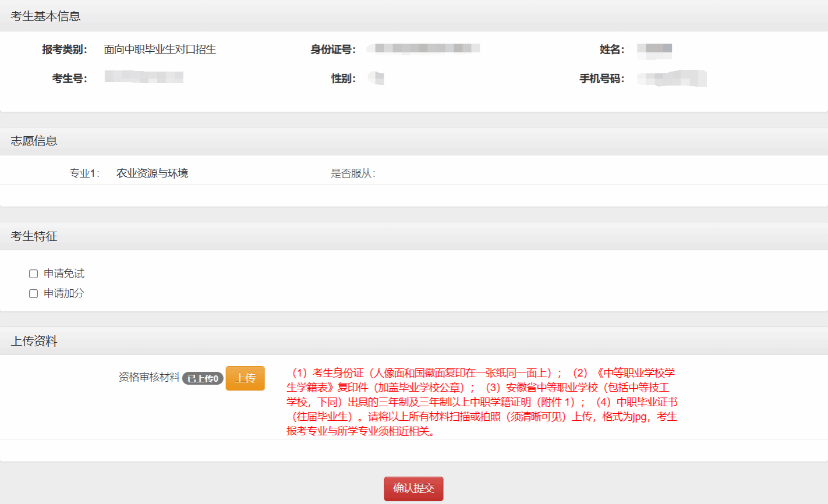Click the 已上传0 count badge
This screenshot has width=828, height=504.
(203, 379)
